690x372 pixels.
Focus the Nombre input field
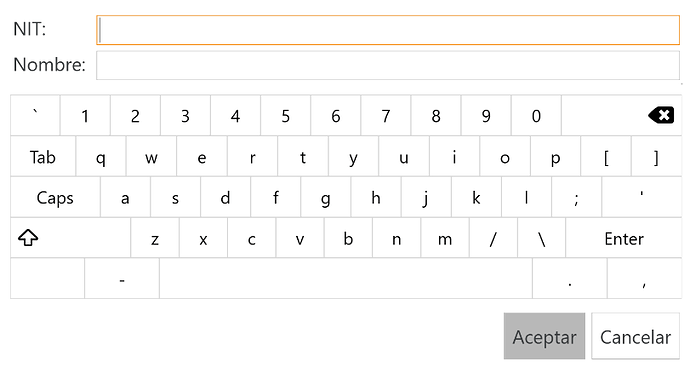(x=388, y=65)
